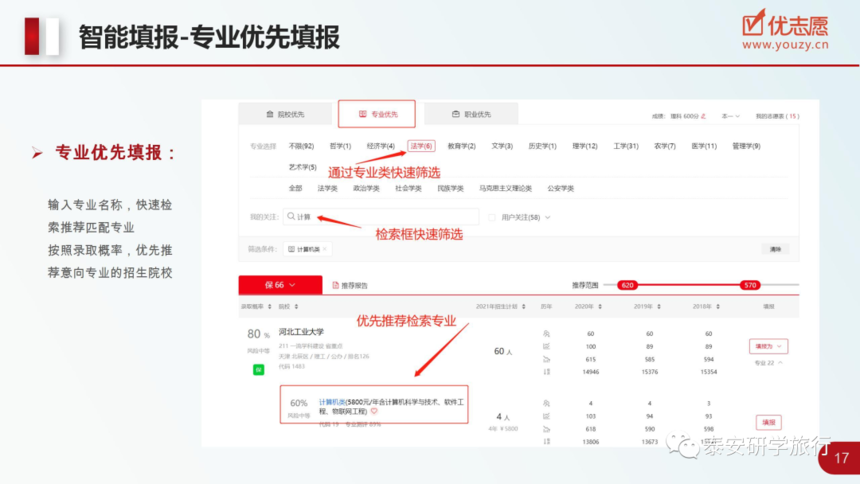The height and width of the screenshot is (484, 860).
Task: Click the pencil edit icon next to 理科 600分
Action: pos(703,116)
